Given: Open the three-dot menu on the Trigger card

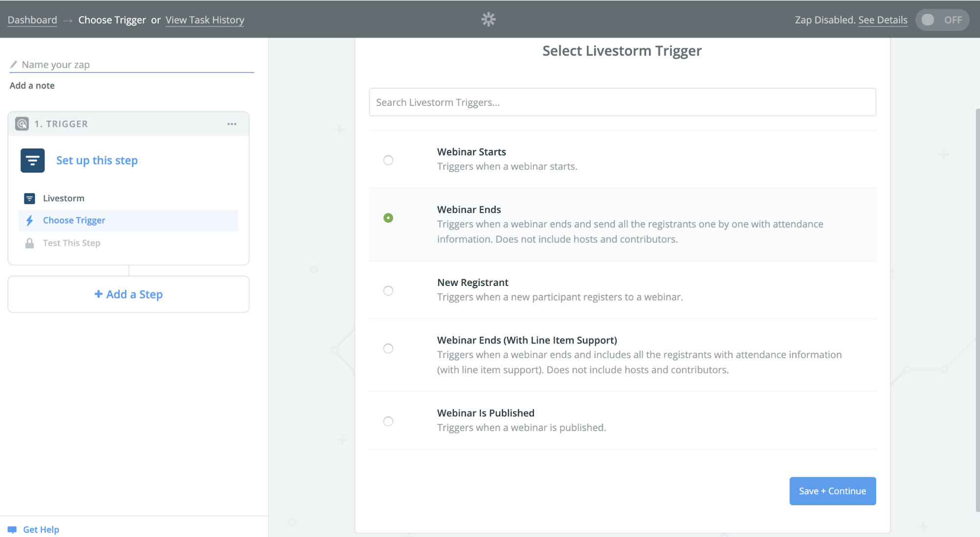Looking at the screenshot, I should pos(232,124).
